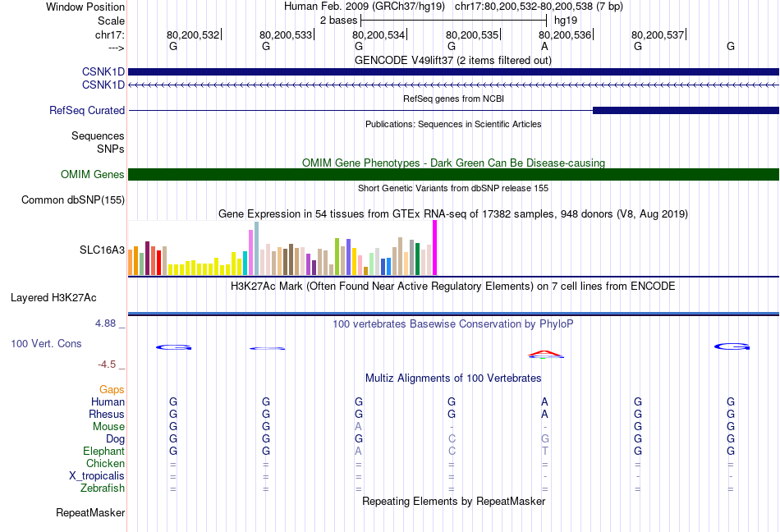Click the SNPs track label
Screen dimensions: 780x532
tap(111, 149)
